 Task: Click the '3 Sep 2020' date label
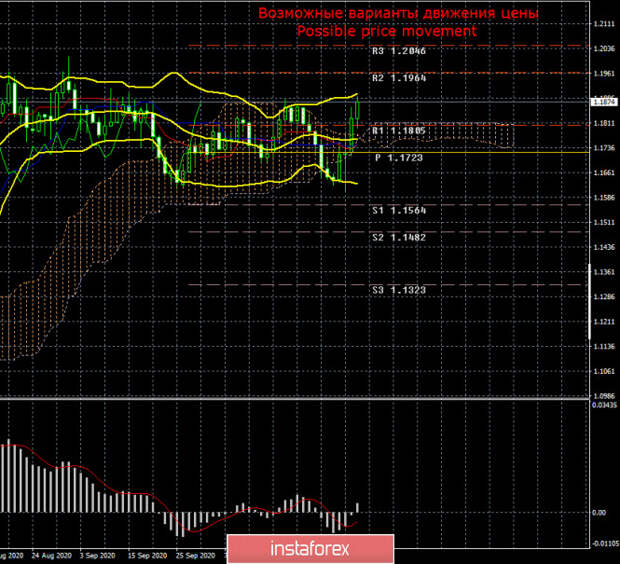click(x=97, y=556)
